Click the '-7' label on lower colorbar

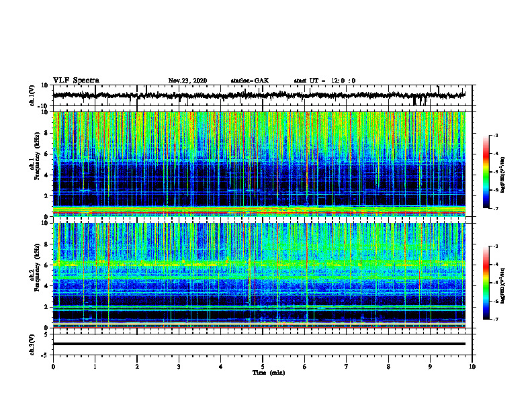[495, 319]
